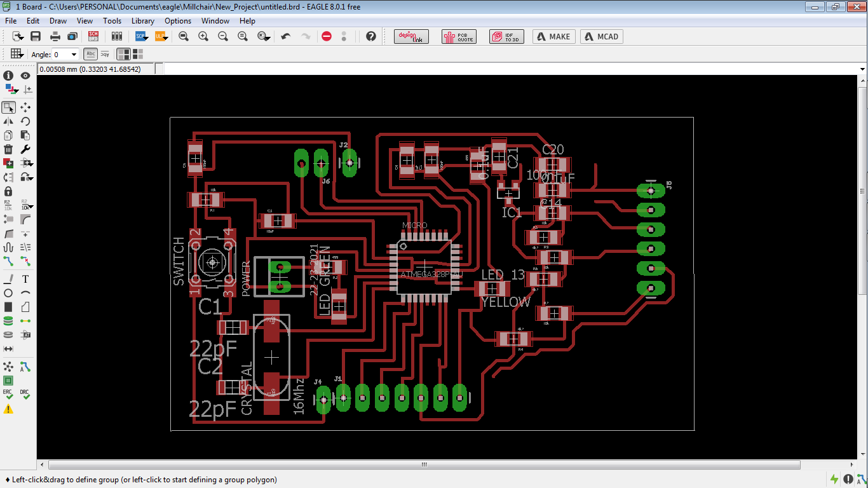Click the yellow warning errors icon

click(8, 410)
